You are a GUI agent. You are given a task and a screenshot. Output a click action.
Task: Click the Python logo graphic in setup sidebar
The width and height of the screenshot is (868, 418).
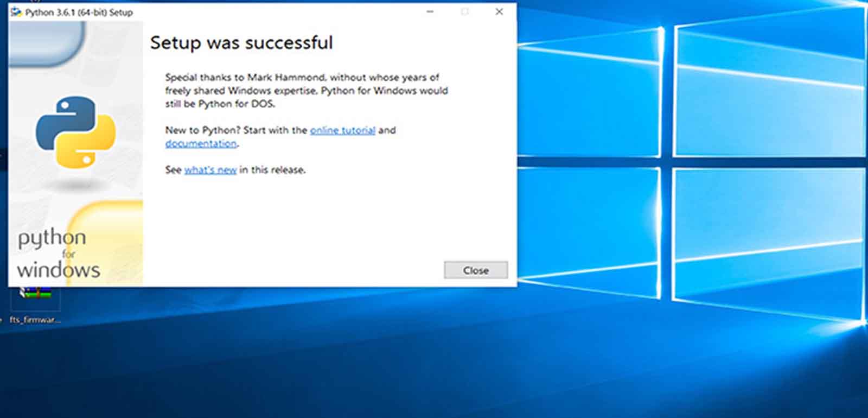76,132
